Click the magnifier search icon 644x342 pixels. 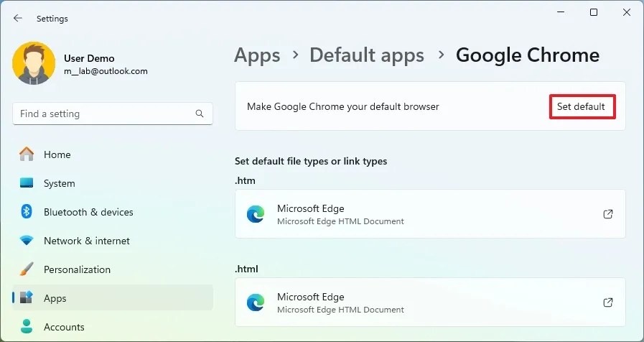pyautogui.click(x=200, y=114)
